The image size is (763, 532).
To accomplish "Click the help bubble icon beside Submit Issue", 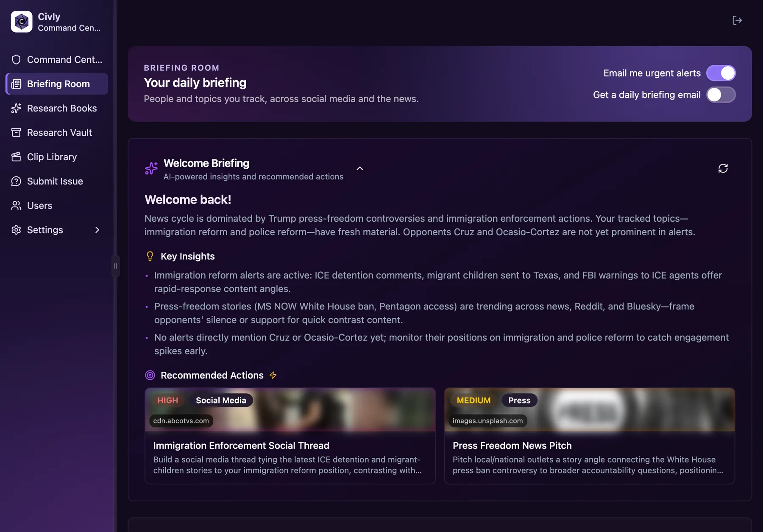I will click(x=16, y=181).
